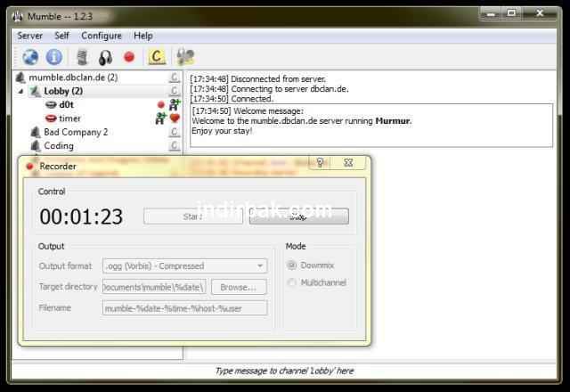Click the comment icon beside Bad Company 2
The height and width of the screenshot is (392, 570).
coord(175,132)
